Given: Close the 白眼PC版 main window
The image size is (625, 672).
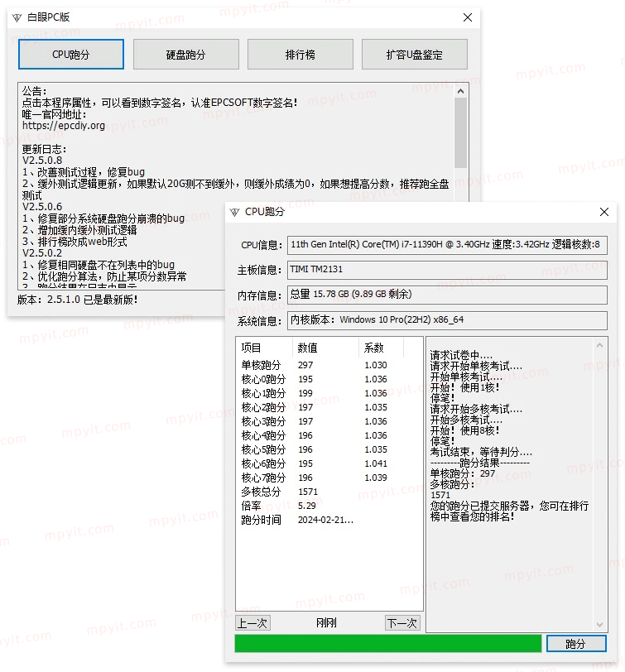Looking at the screenshot, I should coord(468,17).
